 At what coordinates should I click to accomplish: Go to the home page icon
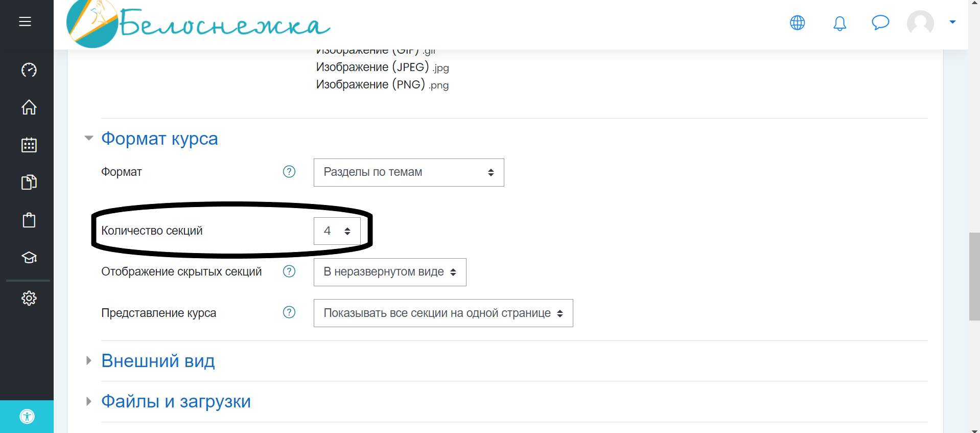[29, 107]
